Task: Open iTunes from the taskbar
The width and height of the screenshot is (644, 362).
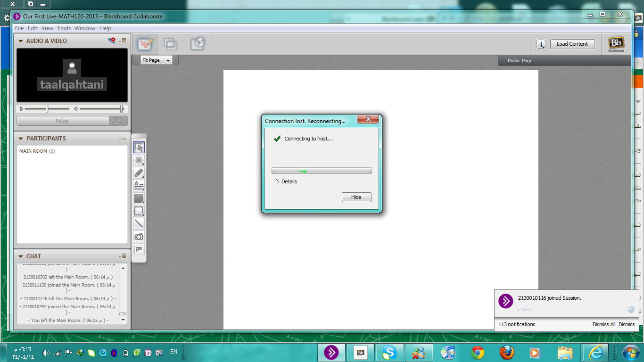Action: 448,352
